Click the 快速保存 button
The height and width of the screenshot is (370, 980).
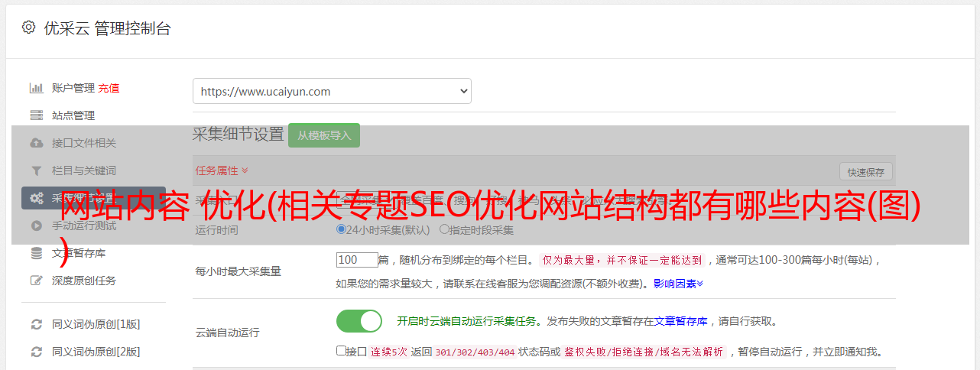point(865,172)
